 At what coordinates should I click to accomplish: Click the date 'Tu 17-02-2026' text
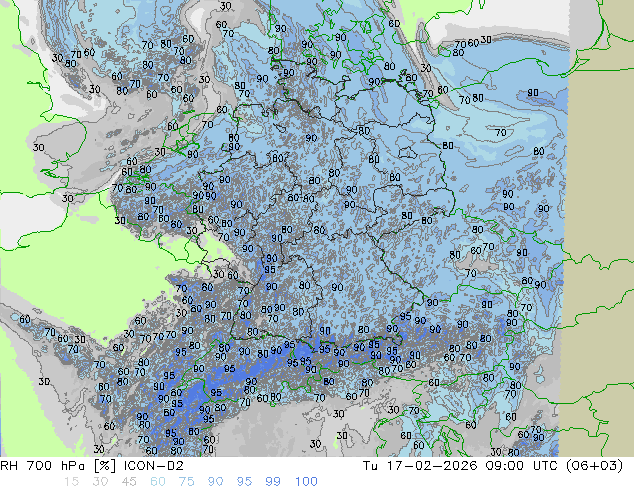click(x=420, y=466)
